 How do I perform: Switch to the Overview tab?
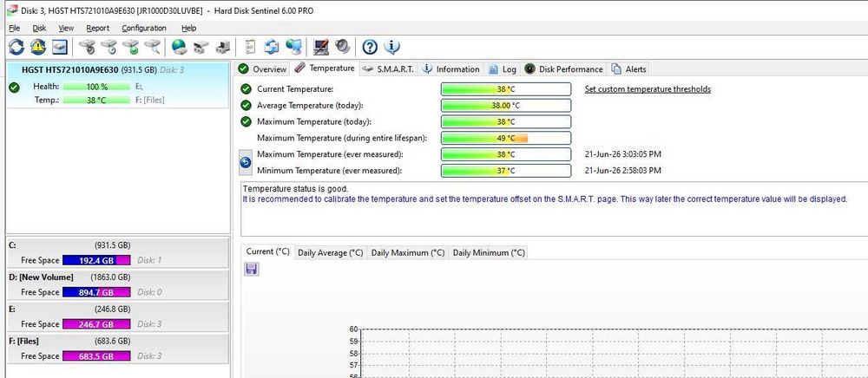click(x=262, y=69)
